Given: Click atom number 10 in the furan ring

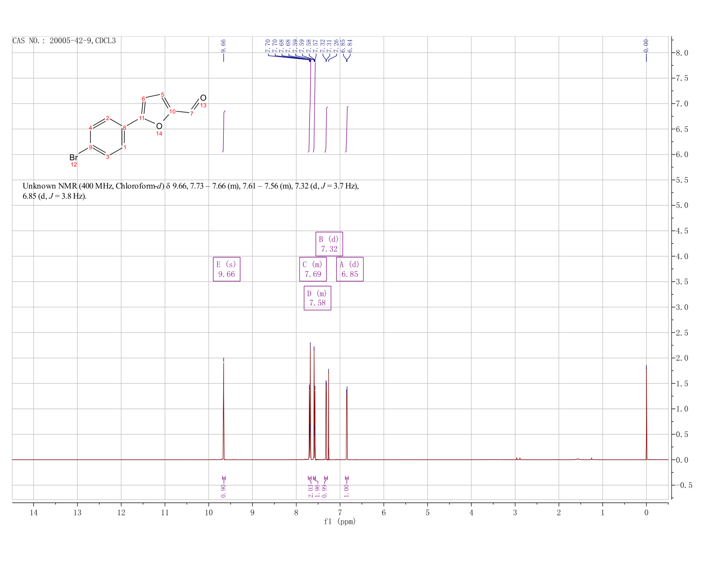Looking at the screenshot, I should coord(173,111).
